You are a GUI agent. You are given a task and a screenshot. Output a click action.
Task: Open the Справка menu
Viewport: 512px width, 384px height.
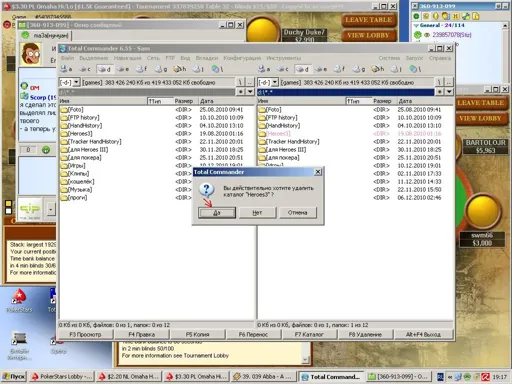[x=440, y=58]
